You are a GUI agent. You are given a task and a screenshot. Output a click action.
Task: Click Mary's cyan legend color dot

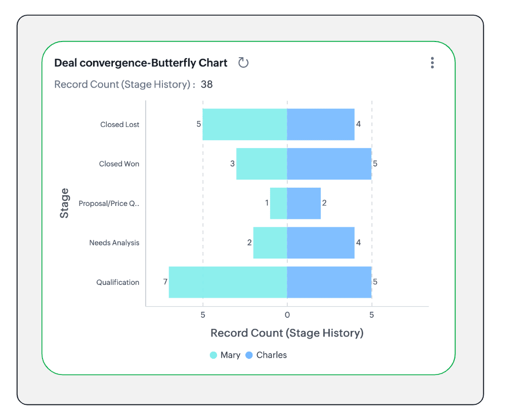coord(213,355)
